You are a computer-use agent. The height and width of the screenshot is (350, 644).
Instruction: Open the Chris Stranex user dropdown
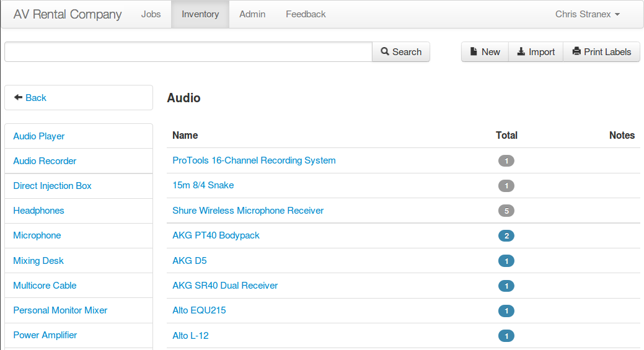[x=588, y=14]
